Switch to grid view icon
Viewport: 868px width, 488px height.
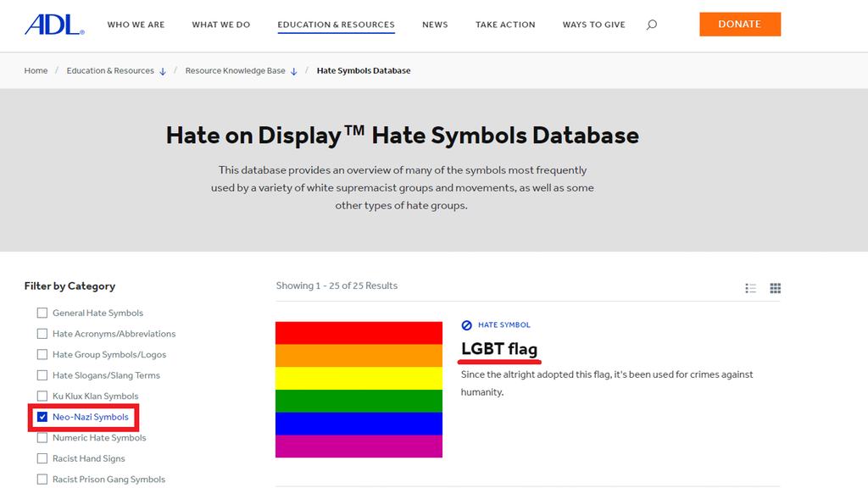point(775,288)
